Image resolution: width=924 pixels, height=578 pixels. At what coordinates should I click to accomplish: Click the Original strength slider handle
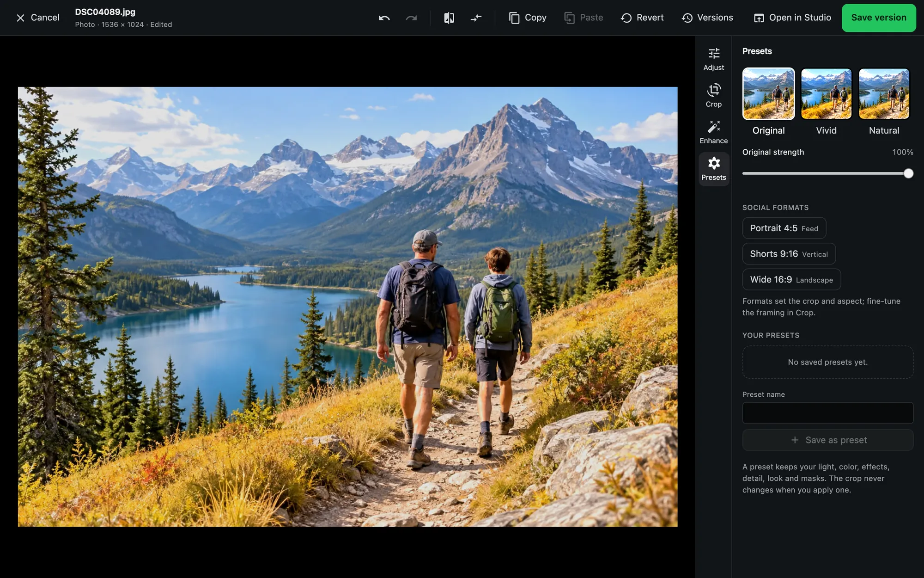click(x=908, y=173)
